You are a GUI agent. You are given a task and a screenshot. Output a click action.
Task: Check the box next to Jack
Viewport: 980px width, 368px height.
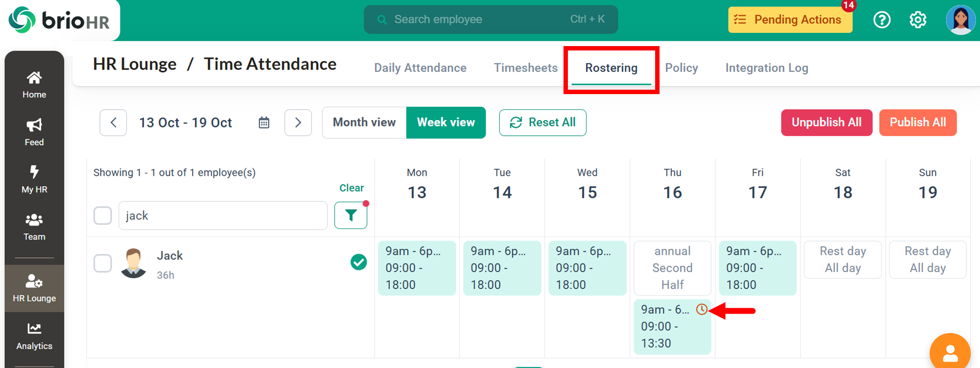[x=103, y=263]
